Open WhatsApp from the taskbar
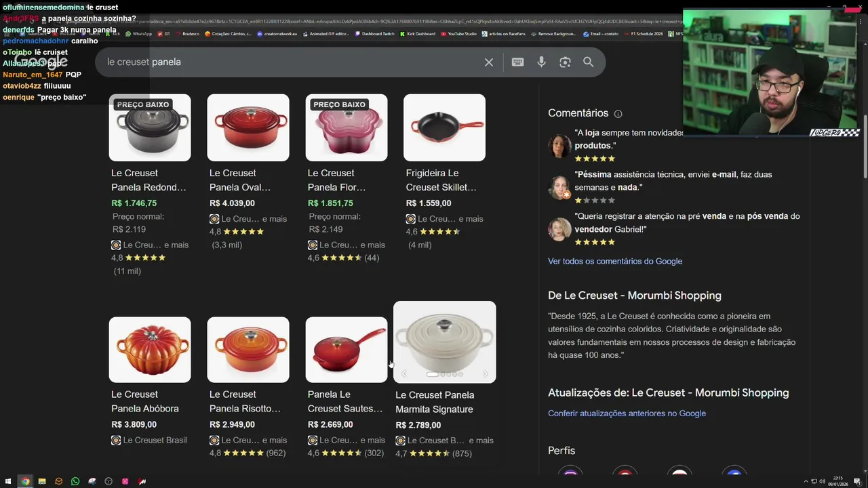 coord(75,481)
